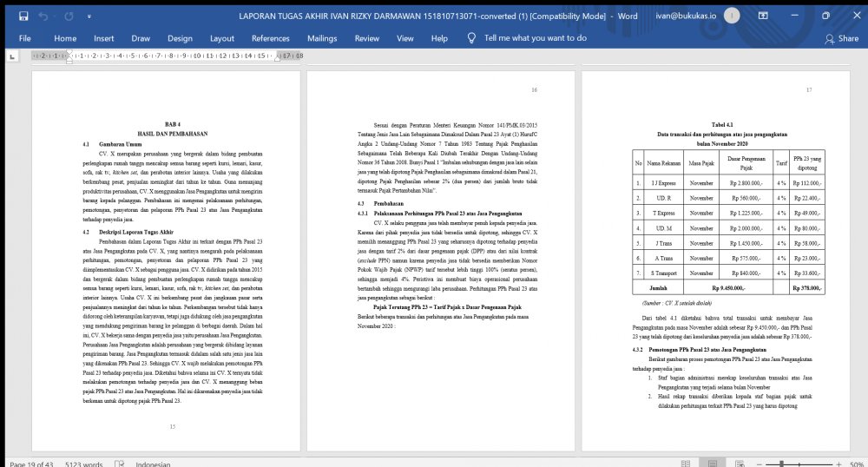Image resolution: width=868 pixels, height=467 pixels.
Task: Open Ribbon Display Options icon
Action: [763, 16]
